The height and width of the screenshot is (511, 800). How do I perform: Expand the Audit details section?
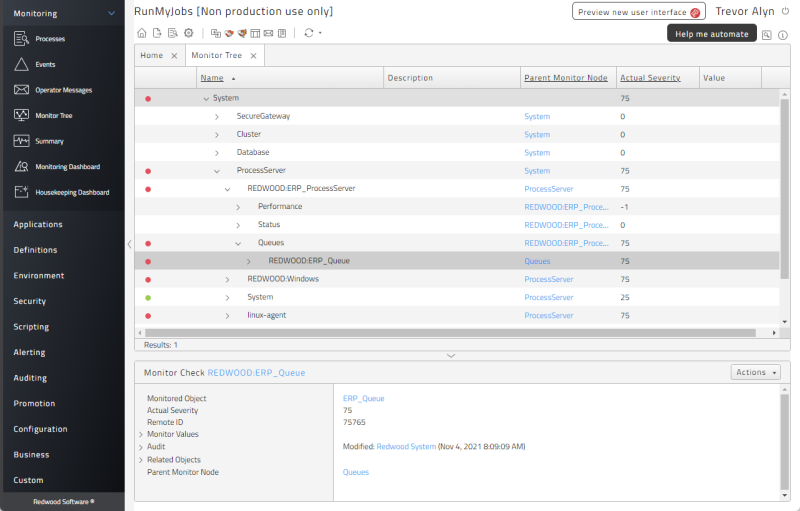click(x=141, y=447)
